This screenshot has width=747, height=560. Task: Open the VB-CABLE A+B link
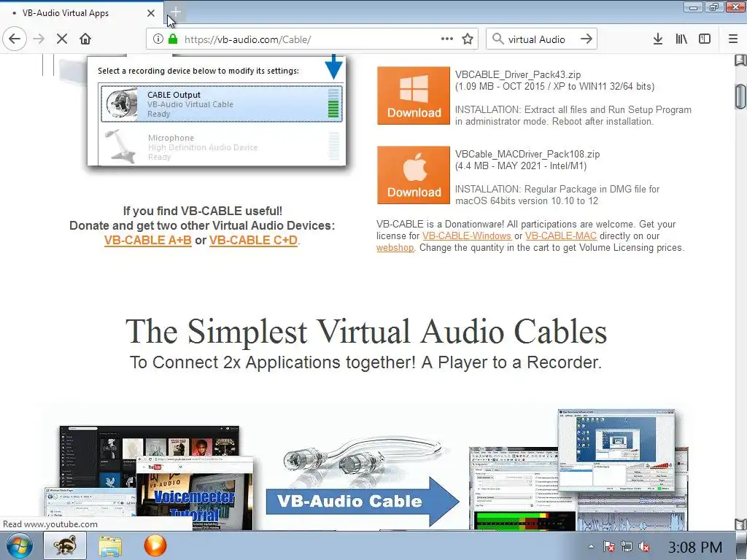click(147, 241)
